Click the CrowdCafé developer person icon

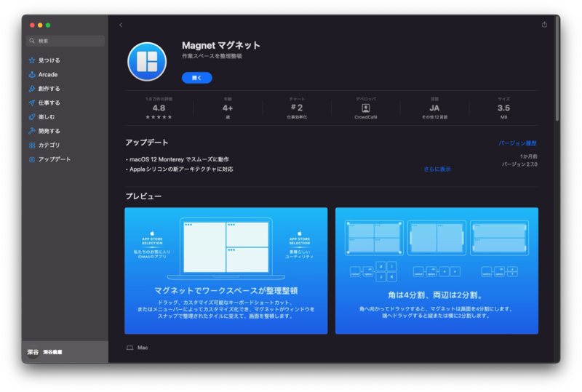pyautogui.click(x=366, y=108)
